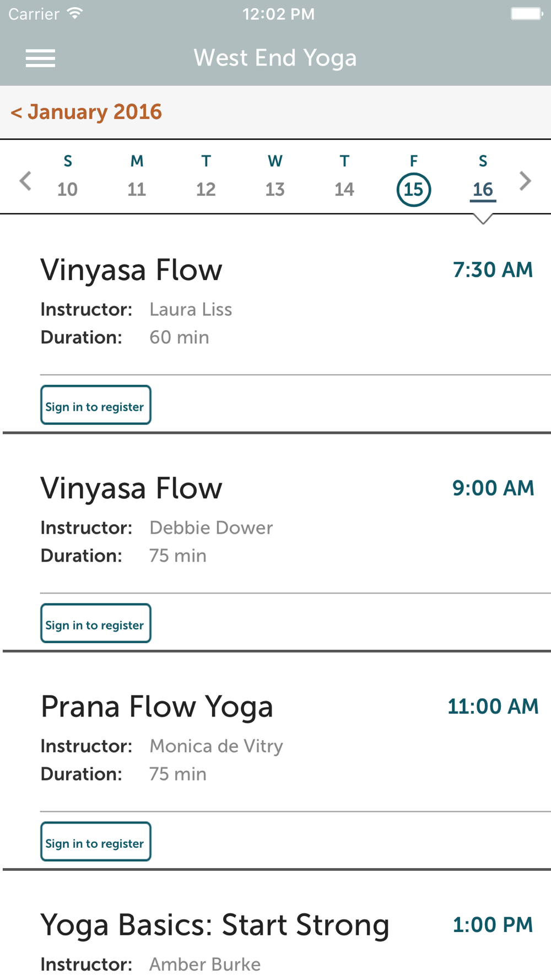Go to previous week arrow

(25, 181)
